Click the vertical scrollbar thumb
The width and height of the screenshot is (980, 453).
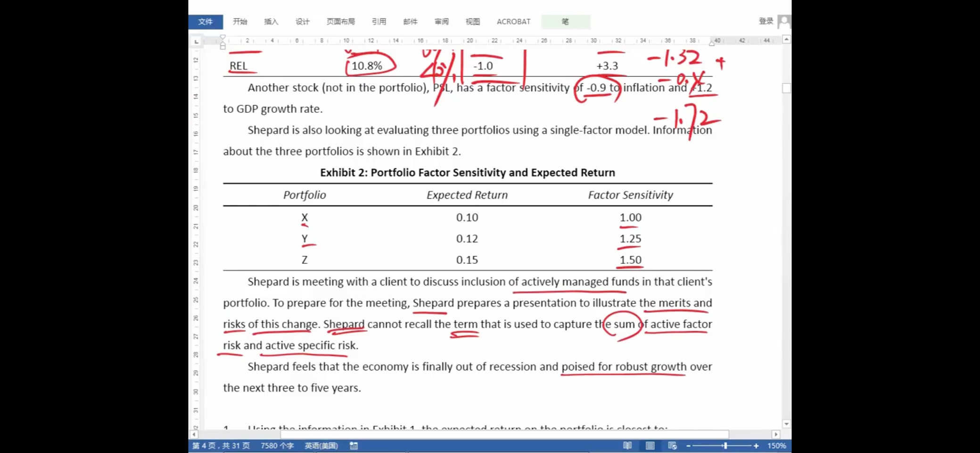[786, 88]
